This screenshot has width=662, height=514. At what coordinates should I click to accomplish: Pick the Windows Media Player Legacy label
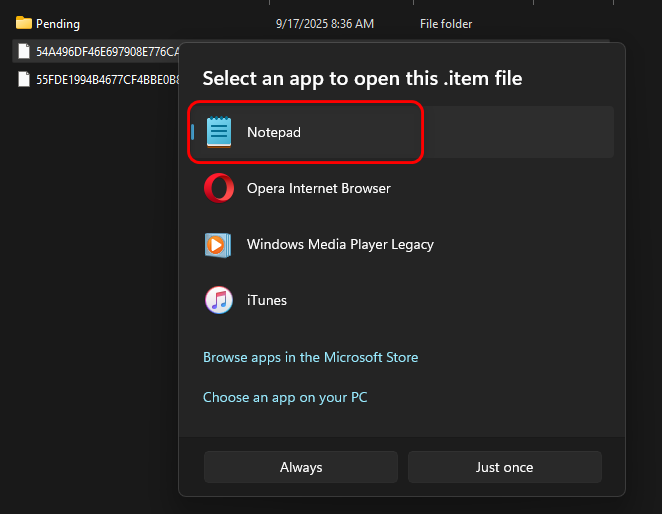(x=340, y=244)
